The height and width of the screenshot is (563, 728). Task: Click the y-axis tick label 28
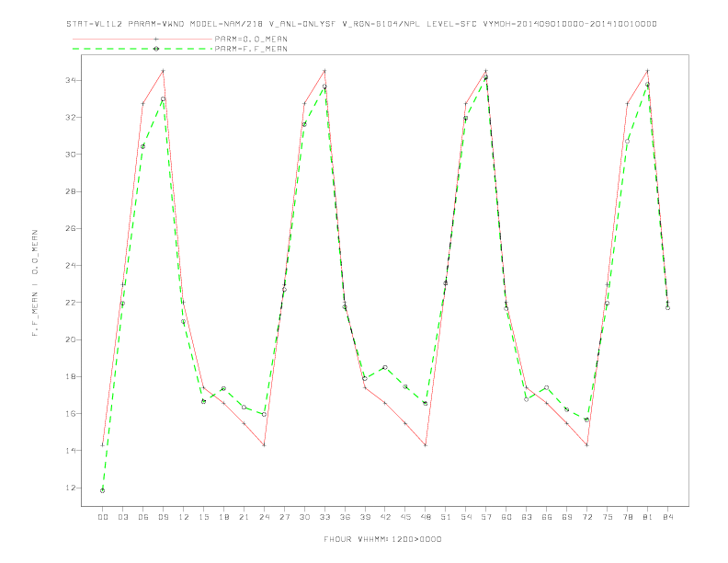pos(71,191)
